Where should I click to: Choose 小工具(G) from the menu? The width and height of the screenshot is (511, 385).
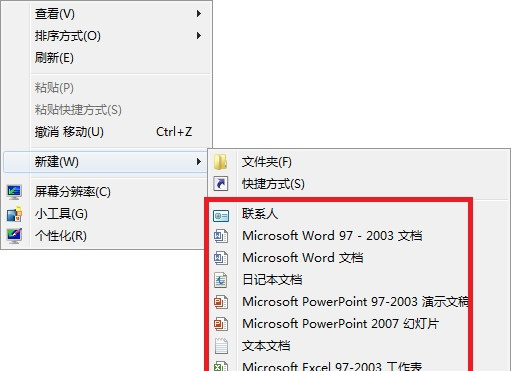tap(105, 214)
